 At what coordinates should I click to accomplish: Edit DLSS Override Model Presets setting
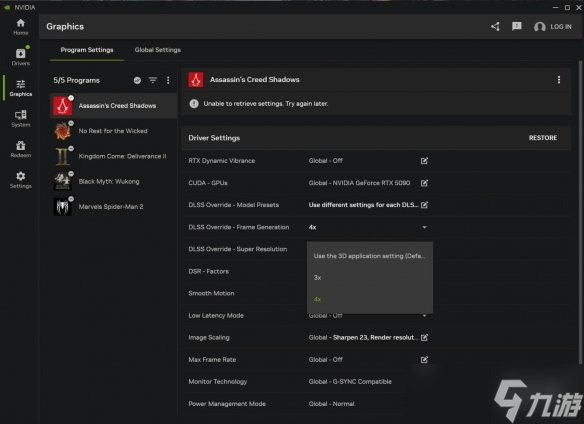424,205
